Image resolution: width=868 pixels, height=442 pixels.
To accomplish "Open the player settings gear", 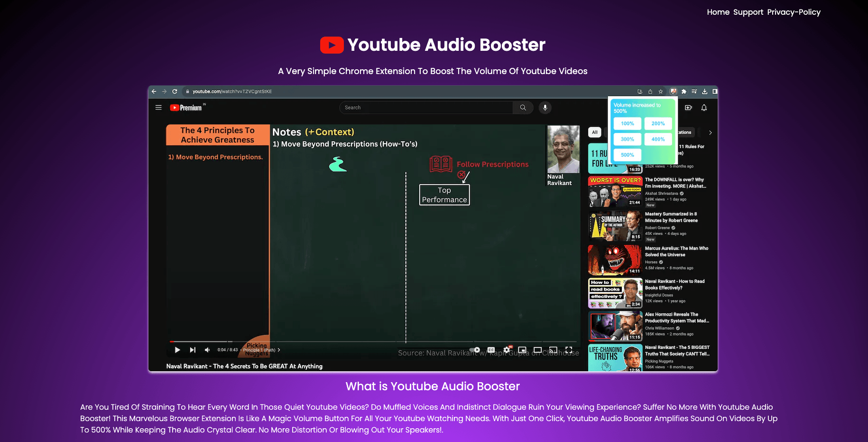I will pos(507,350).
